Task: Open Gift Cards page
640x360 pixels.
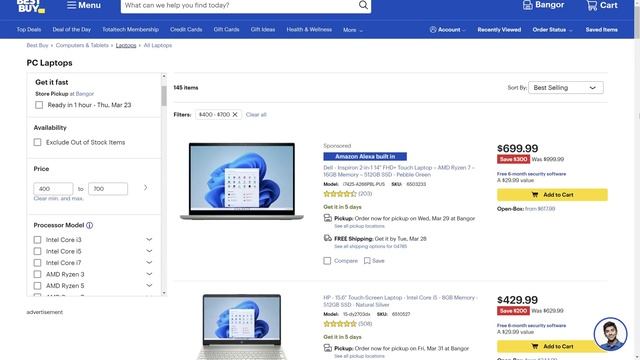Action: click(226, 29)
